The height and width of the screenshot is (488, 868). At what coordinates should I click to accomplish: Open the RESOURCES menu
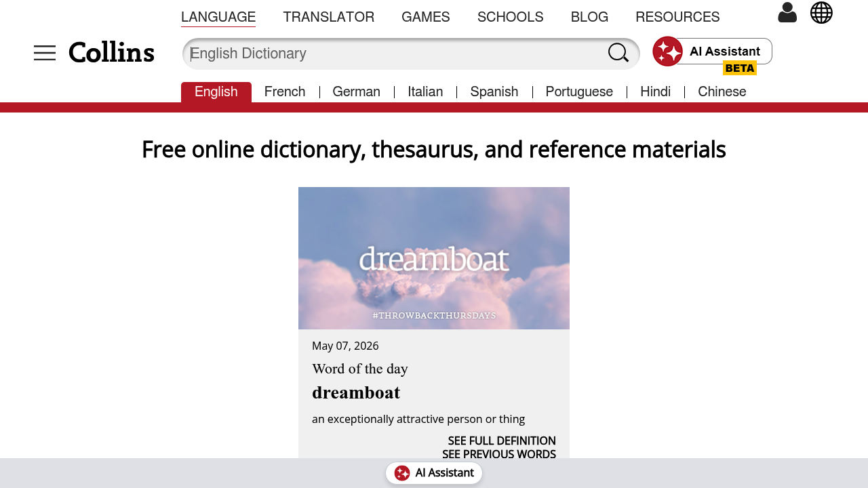click(x=677, y=18)
